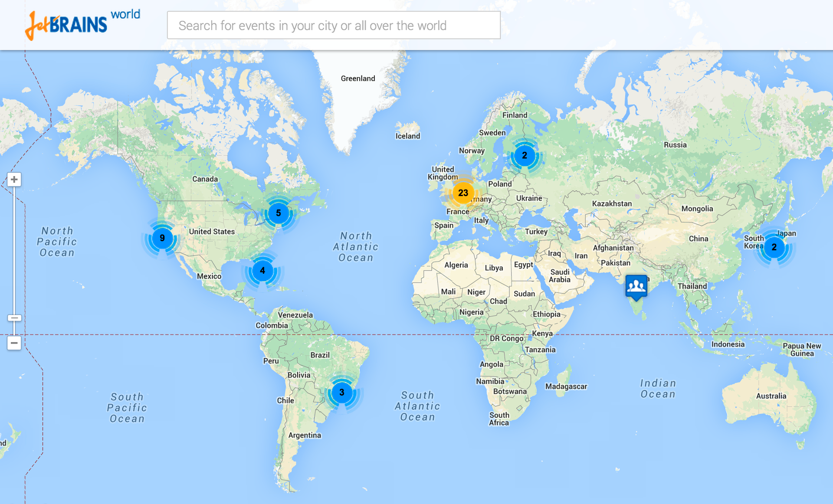Click the North Atlantic Ocean label
Image resolution: width=833 pixels, height=504 pixels.
pos(356,247)
